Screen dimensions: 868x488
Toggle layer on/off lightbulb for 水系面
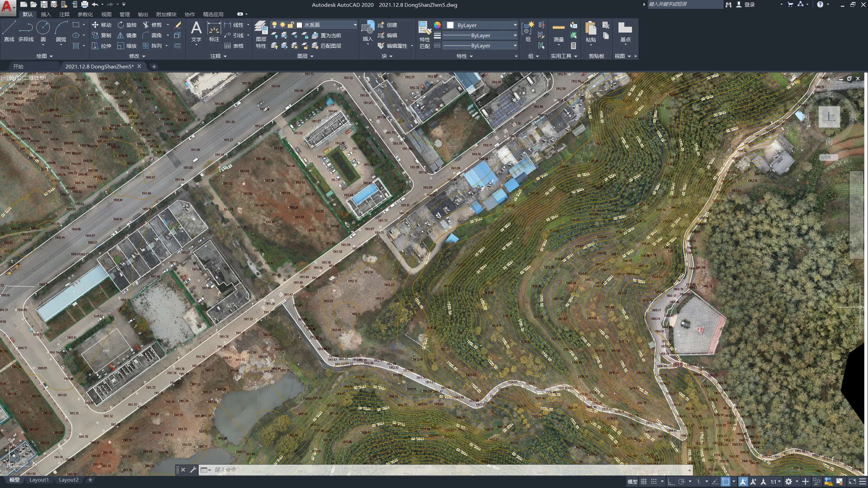pos(274,25)
